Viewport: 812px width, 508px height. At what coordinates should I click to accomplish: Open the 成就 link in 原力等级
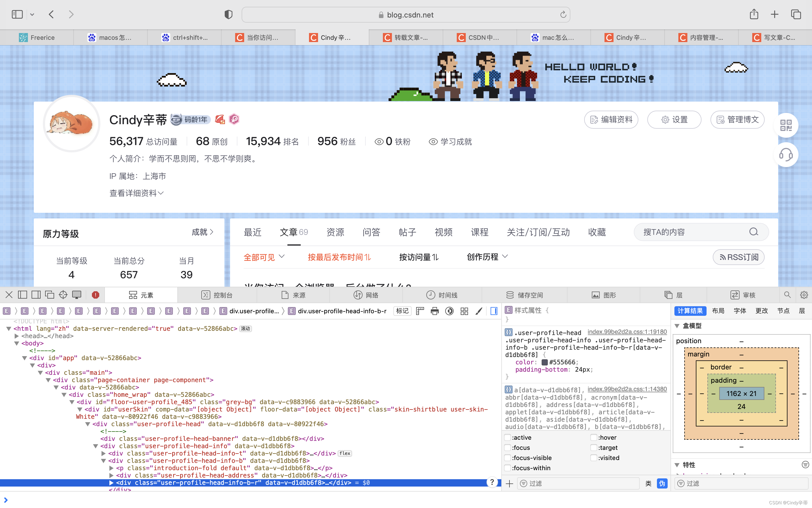202,232
